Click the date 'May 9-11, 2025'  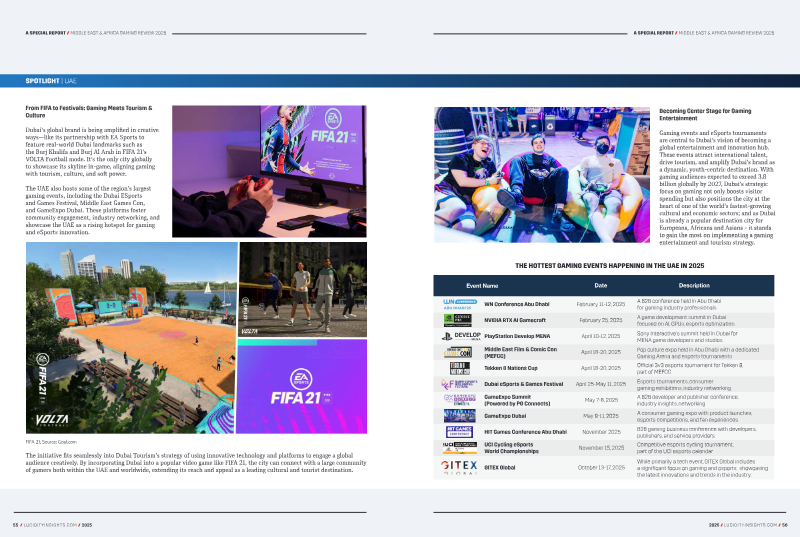[601, 416]
